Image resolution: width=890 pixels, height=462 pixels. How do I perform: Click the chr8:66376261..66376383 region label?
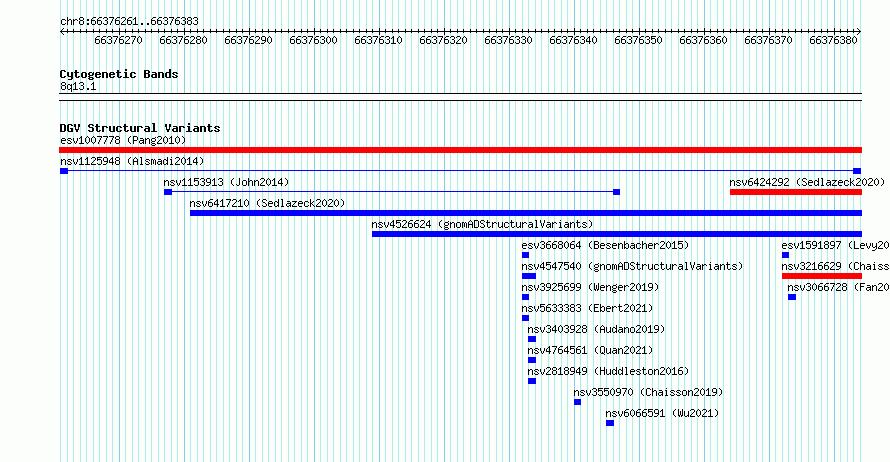(129, 22)
